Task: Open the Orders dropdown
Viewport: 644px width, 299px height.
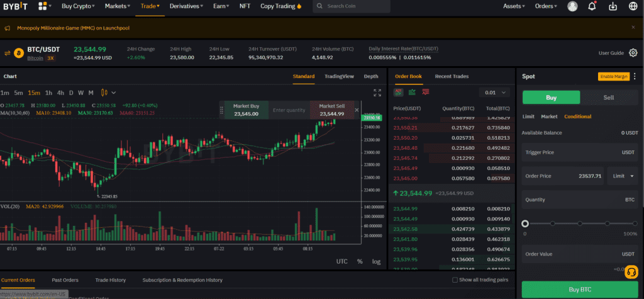Action: pos(547,6)
